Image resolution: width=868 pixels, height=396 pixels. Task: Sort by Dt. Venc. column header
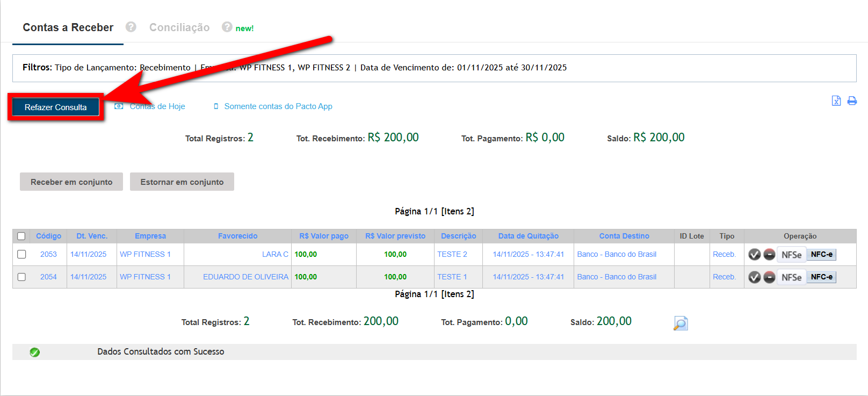point(92,236)
